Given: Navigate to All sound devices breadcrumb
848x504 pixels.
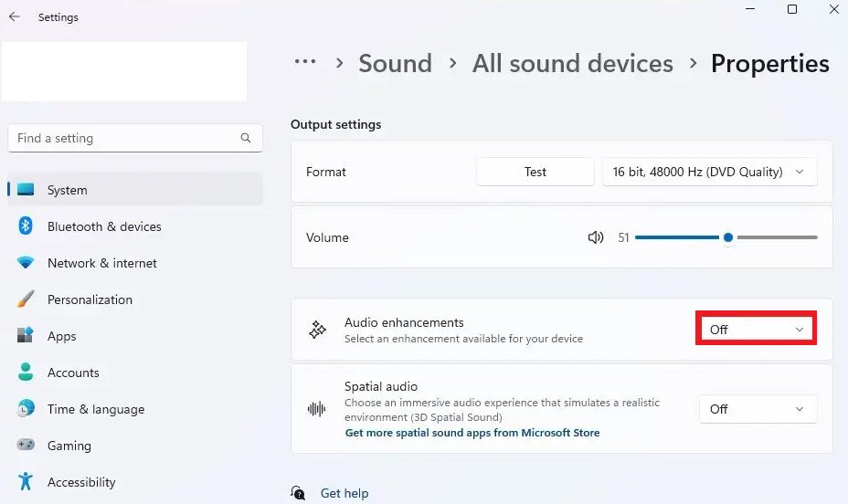Looking at the screenshot, I should [573, 63].
